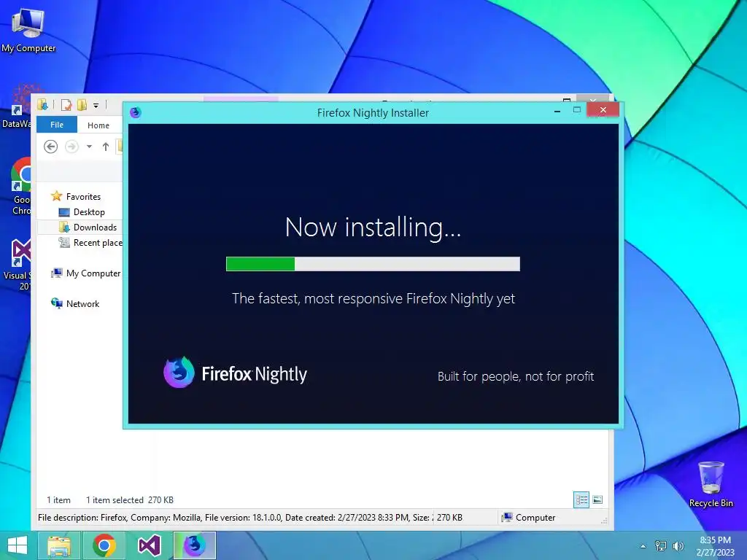The width and height of the screenshot is (747, 560).
Task: Click New Folder quick access toolbar icon
Action: click(82, 105)
